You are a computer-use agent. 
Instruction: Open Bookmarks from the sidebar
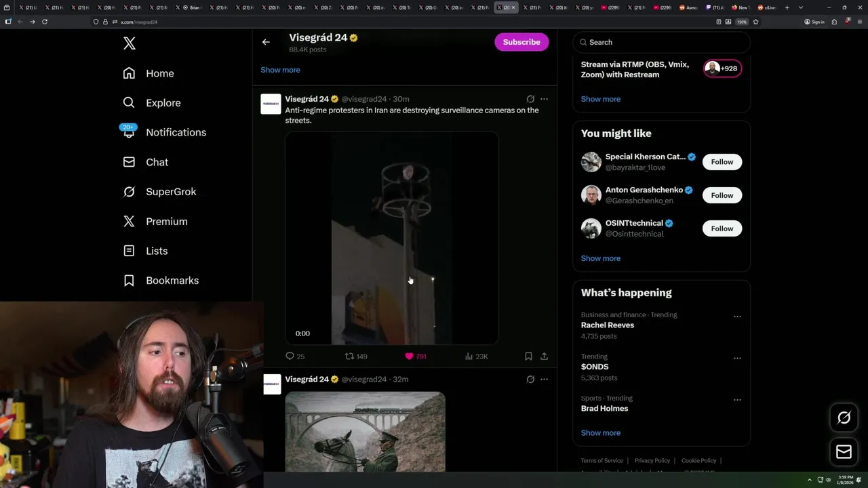click(161, 281)
